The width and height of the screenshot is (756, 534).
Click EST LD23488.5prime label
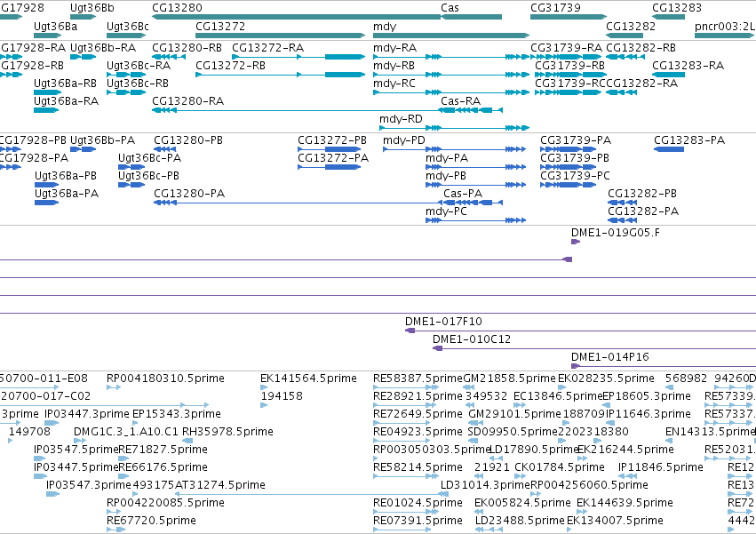pos(520,521)
